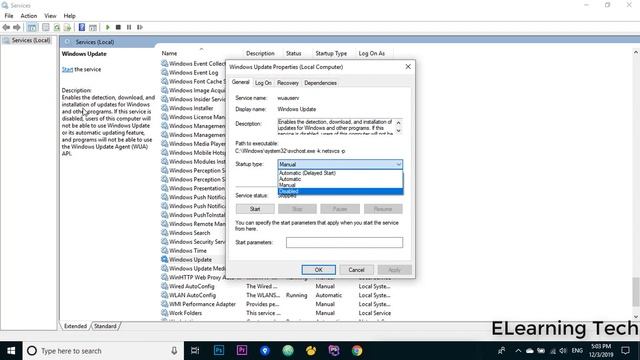Image resolution: width=640 pixels, height=360 pixels.
Task: Launch Premiere Pro from the taskbar
Action: [x=242, y=351]
